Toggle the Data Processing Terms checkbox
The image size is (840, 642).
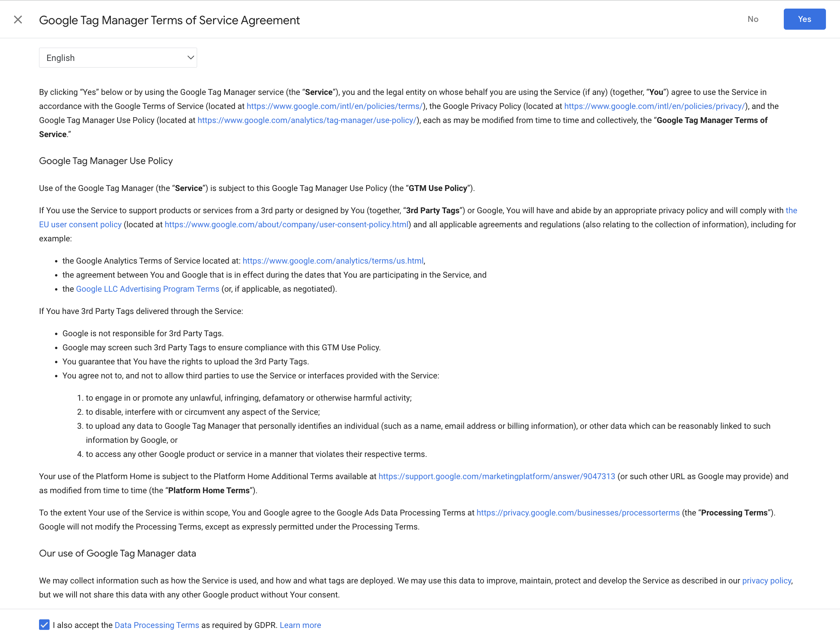click(x=44, y=624)
